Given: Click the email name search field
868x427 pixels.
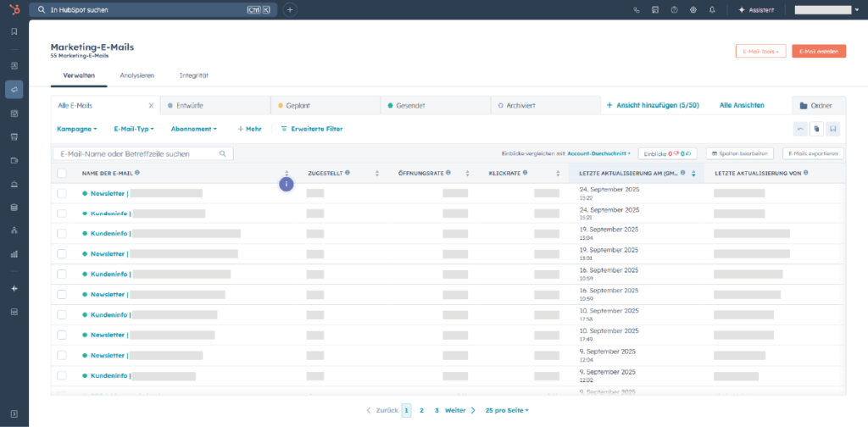Looking at the screenshot, I should (x=136, y=153).
